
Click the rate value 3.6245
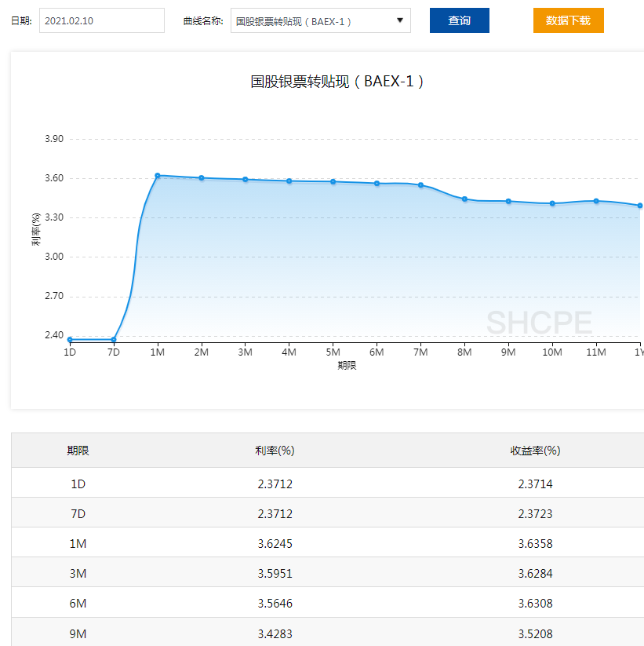point(275,544)
